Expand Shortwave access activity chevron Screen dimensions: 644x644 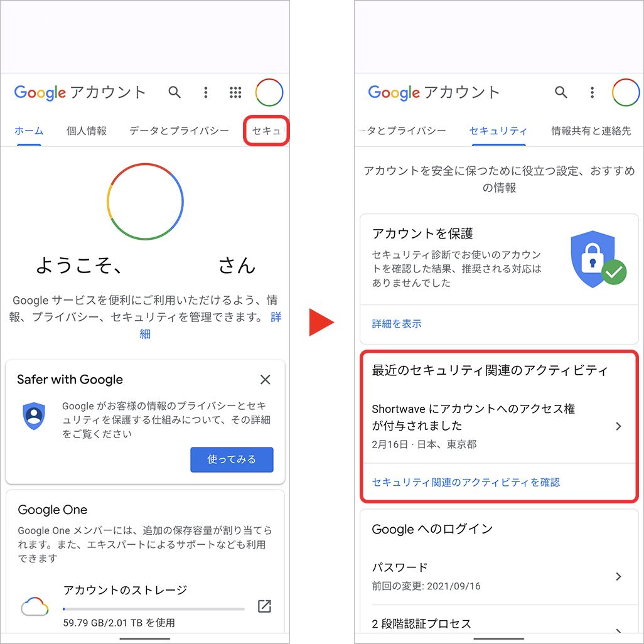[x=618, y=426]
